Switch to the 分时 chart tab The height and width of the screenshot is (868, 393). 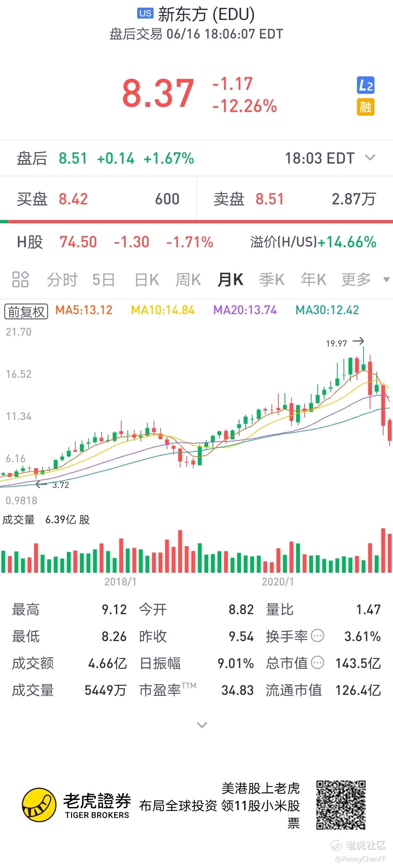[x=62, y=280]
